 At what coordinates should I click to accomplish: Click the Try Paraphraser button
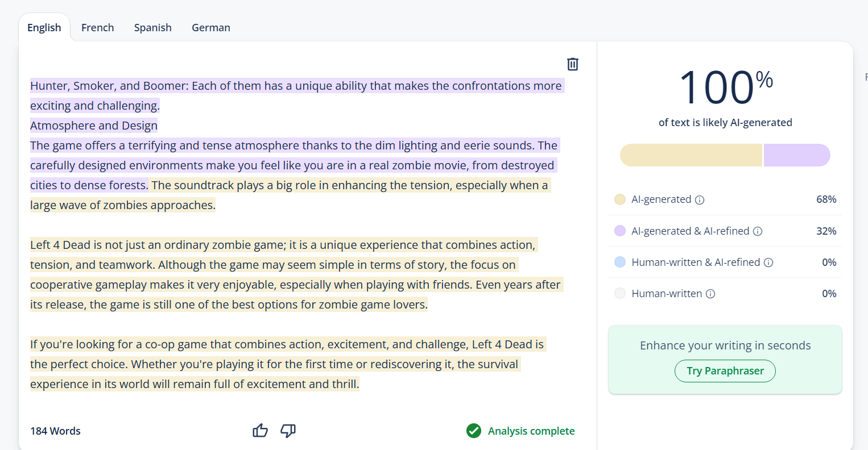[725, 371]
